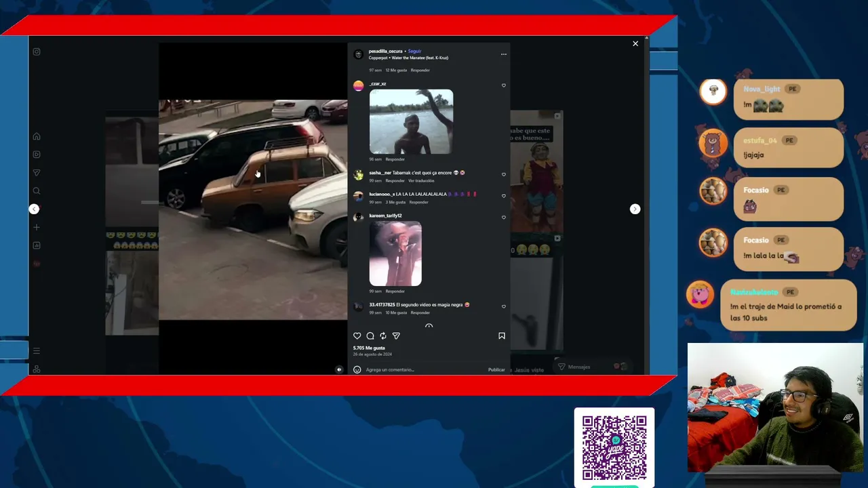The height and width of the screenshot is (488, 868).
Task: Repost using the circular arrows icon
Action: (x=383, y=335)
